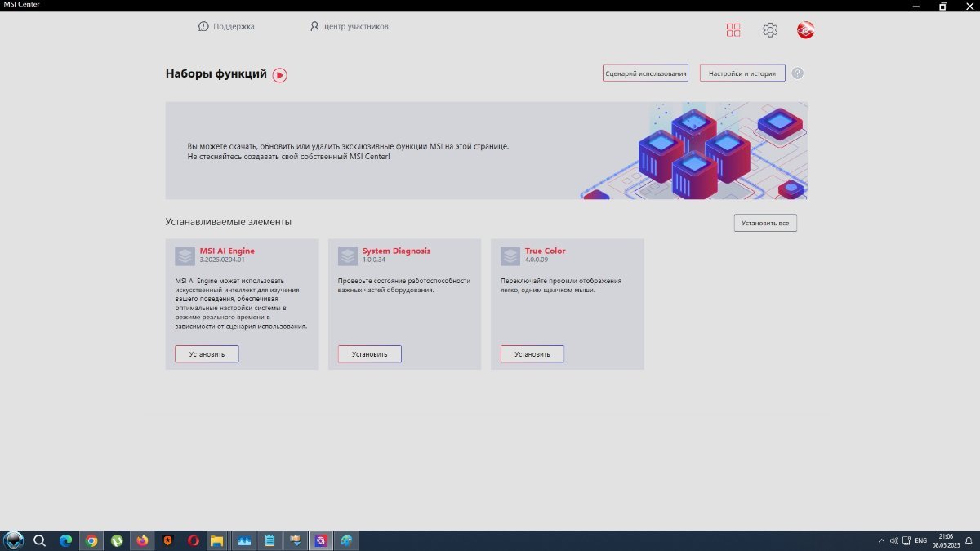Click the System Diagnosis module icon
Screen dimensions: 980x551
point(348,256)
